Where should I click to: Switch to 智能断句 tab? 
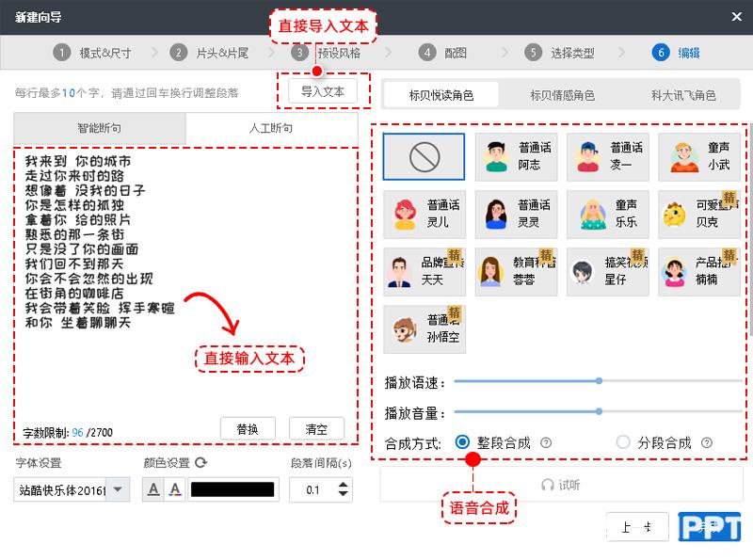(100, 128)
